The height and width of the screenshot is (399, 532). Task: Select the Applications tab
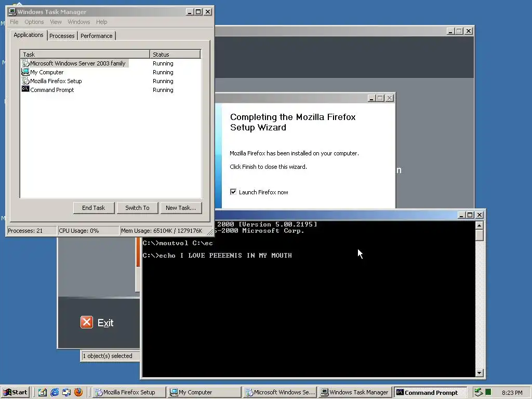coord(29,35)
